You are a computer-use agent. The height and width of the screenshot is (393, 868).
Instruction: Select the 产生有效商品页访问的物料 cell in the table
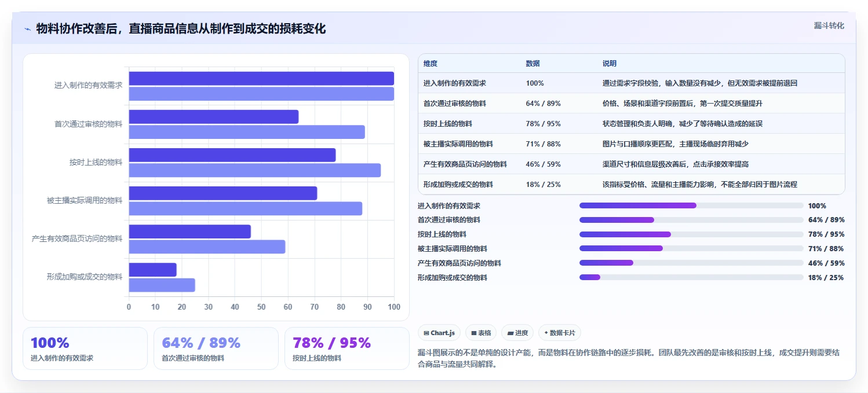[465, 164]
